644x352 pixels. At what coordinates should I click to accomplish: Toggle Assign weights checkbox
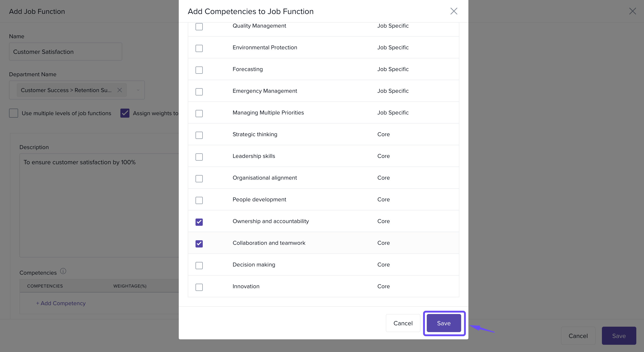(x=125, y=113)
